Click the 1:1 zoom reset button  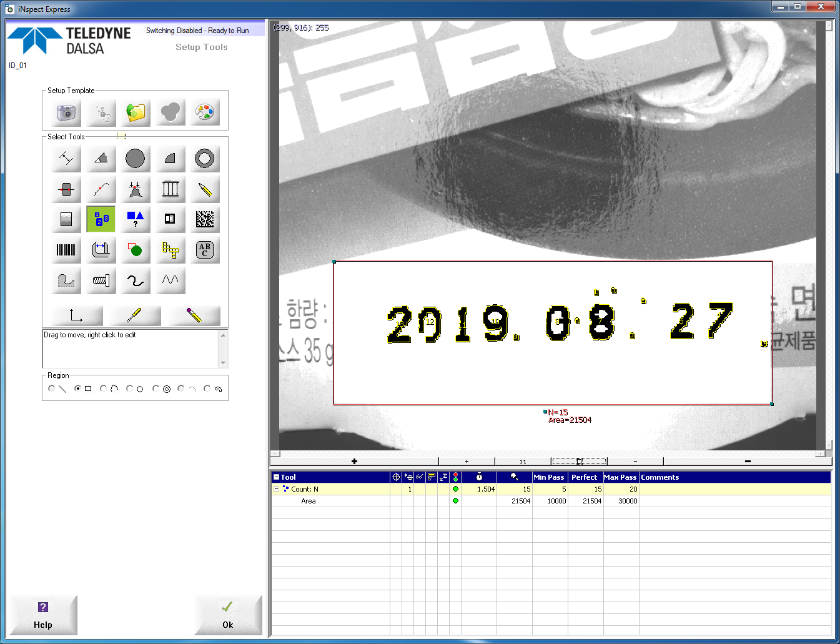coord(523,462)
